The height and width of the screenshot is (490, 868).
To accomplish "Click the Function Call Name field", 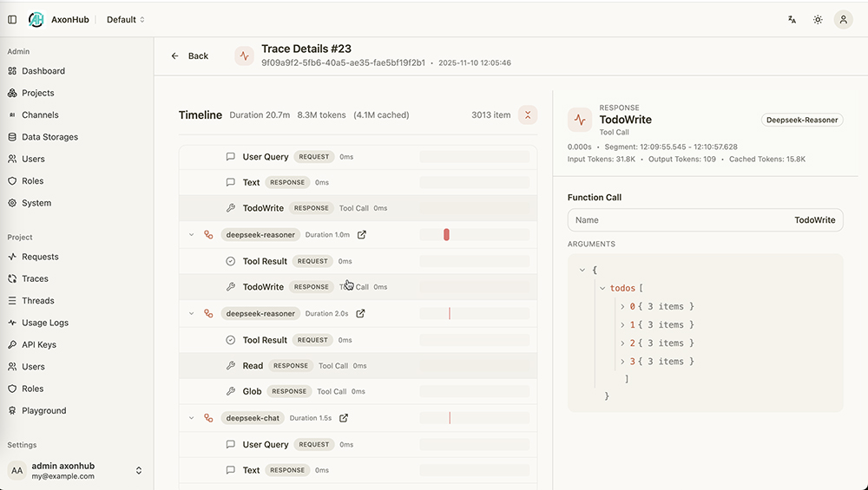I will (705, 220).
